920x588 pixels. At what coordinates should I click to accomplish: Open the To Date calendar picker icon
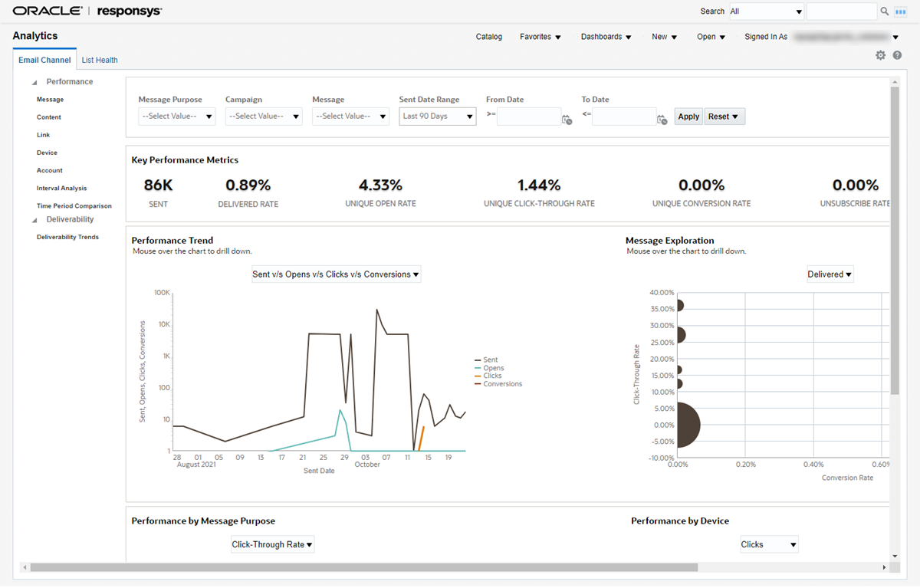[661, 120]
